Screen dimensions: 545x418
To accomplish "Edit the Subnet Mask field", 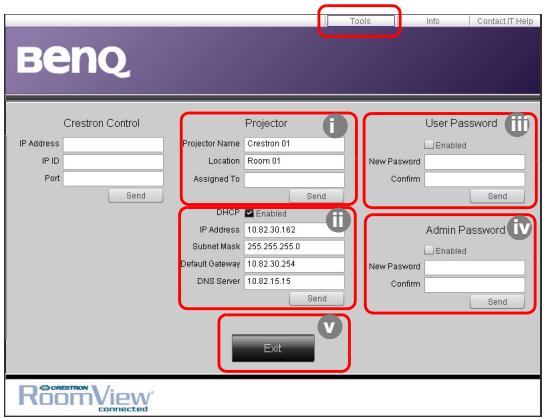I will point(294,247).
